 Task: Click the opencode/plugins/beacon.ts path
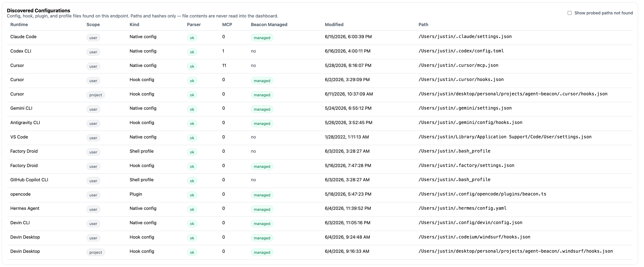pos(482,194)
